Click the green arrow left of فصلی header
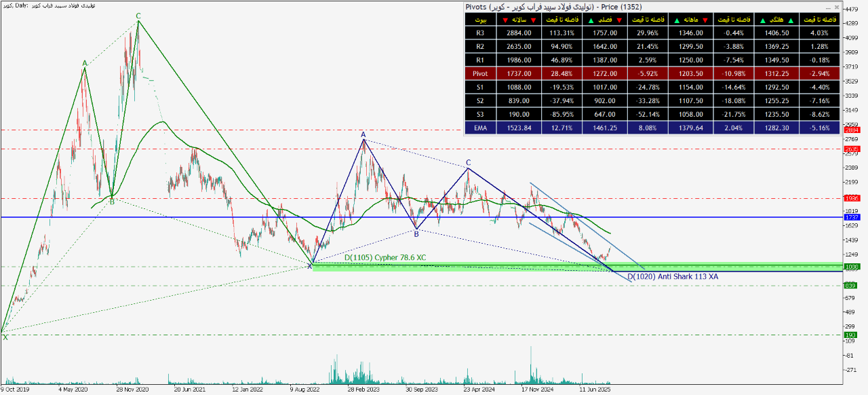Image resolution: width=868 pixels, height=395 pixels. pyautogui.click(x=591, y=20)
